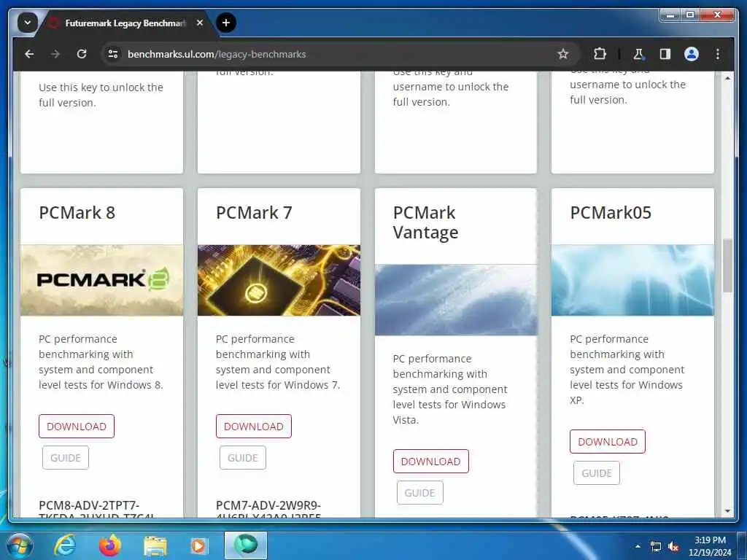
Task: Open the Windows Start menu
Action: pyautogui.click(x=20, y=545)
